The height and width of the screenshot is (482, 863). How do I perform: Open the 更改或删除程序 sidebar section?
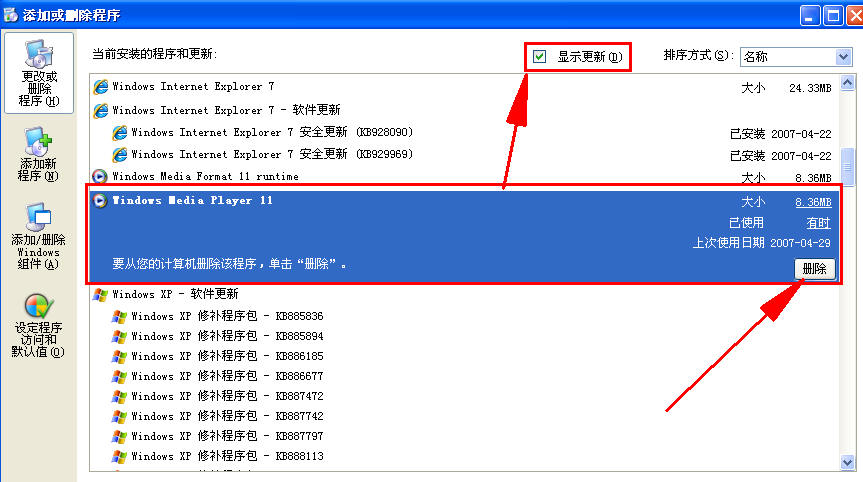tap(39, 73)
